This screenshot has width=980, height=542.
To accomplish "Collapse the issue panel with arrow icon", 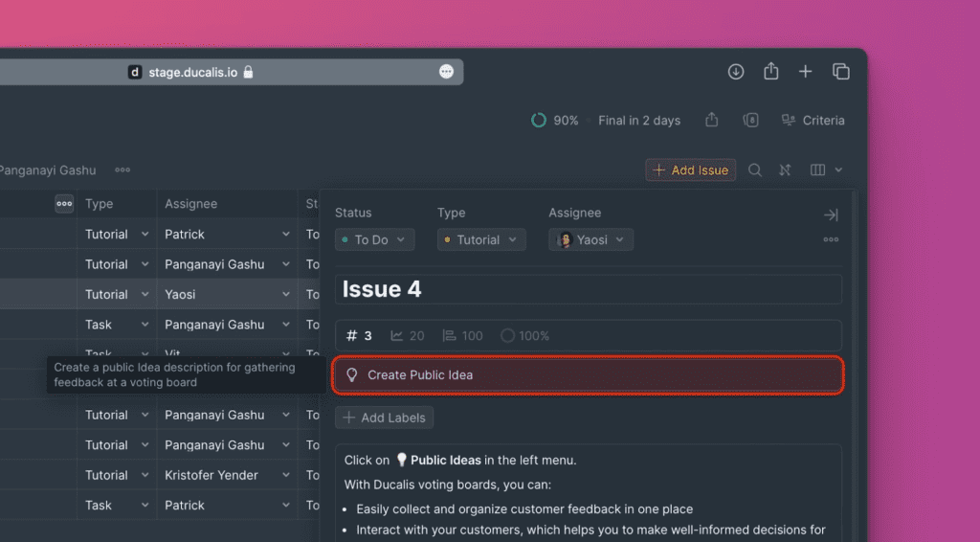I will pyautogui.click(x=831, y=215).
